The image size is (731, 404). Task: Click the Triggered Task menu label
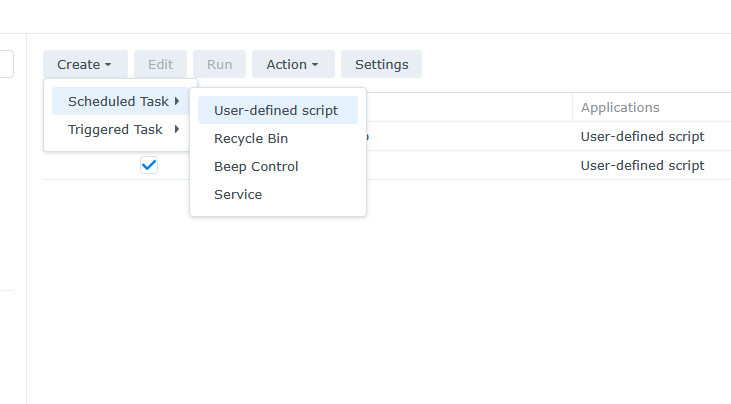[x=115, y=129]
